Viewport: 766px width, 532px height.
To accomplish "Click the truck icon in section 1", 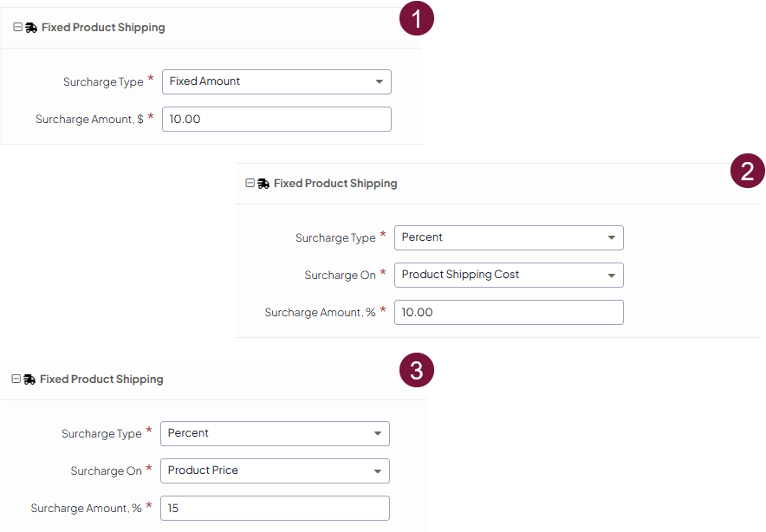I will (31, 28).
